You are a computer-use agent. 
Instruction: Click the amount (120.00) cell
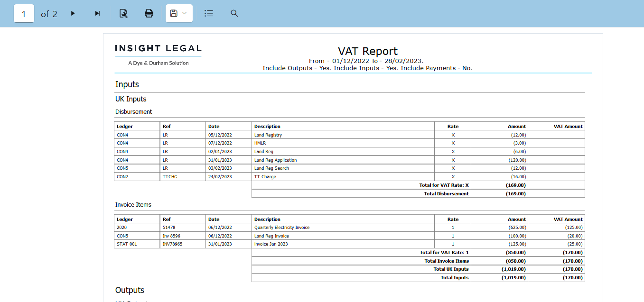point(500,160)
